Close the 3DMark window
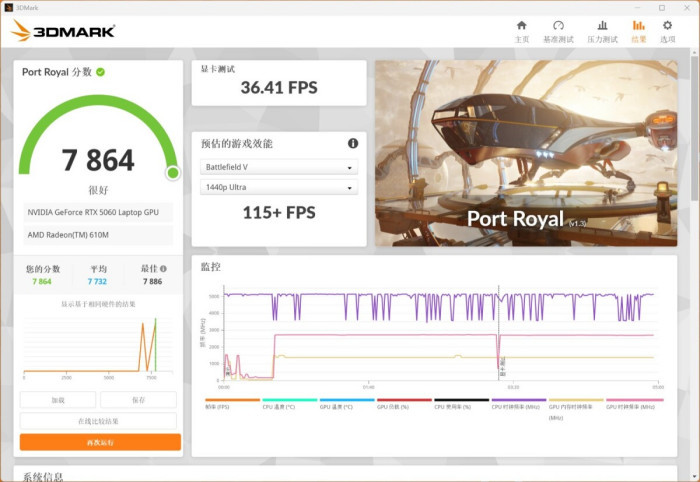This screenshot has height=482, width=700. coord(687,8)
